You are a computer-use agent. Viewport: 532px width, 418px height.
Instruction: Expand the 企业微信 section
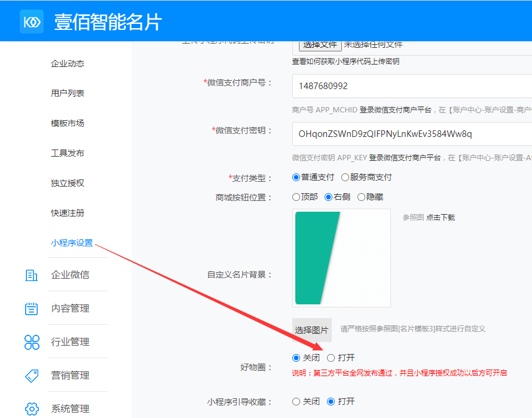(x=70, y=274)
